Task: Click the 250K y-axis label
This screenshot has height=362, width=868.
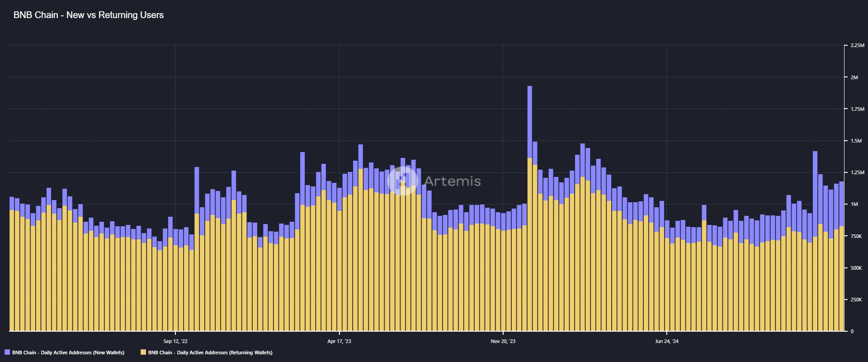Action: tap(856, 300)
